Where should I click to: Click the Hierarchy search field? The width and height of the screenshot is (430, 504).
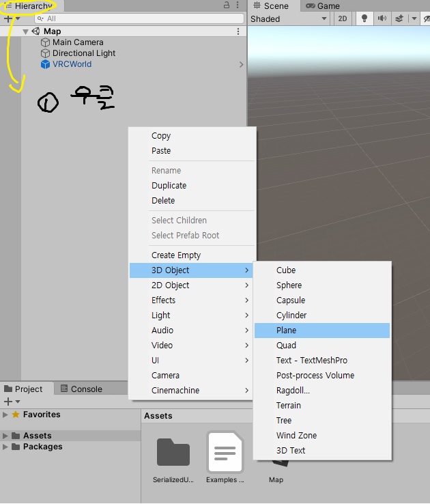(139, 18)
